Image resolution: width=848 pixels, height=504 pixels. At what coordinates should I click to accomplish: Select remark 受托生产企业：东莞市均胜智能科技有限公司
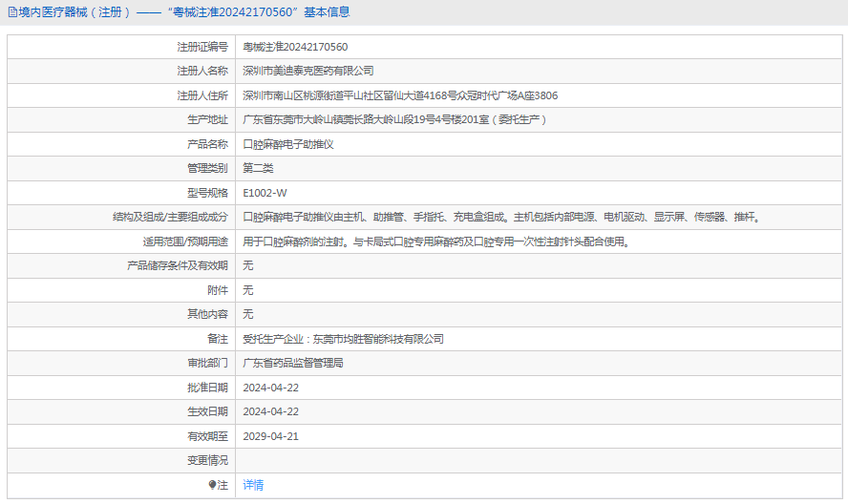pyautogui.click(x=344, y=339)
